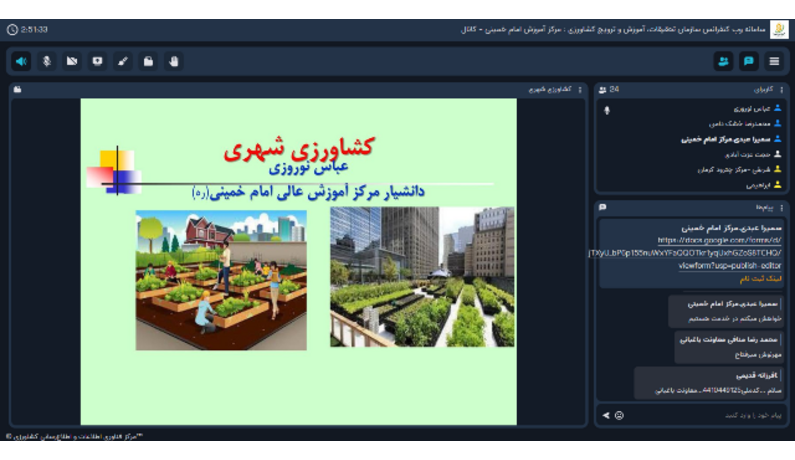Toggle the users panel button in top bar
This screenshot has height=460, width=795.
point(724,61)
